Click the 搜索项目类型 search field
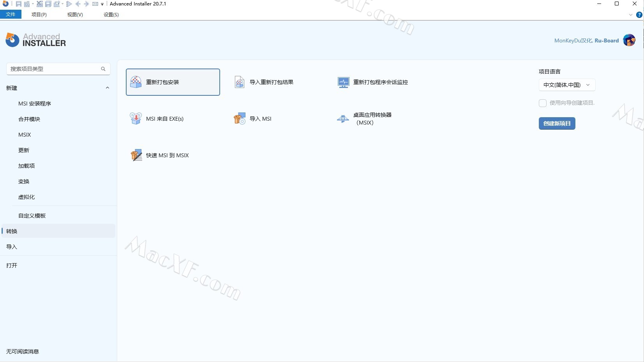 [58, 69]
